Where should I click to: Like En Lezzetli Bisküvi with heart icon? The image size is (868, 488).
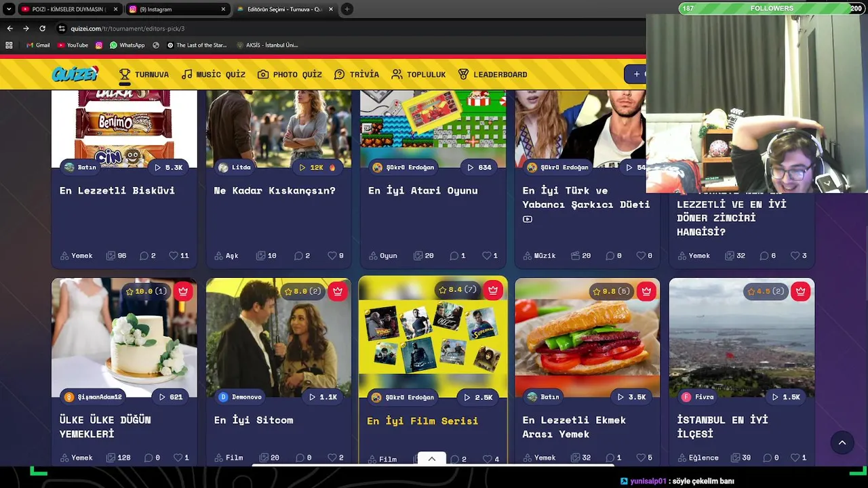[174, 256]
